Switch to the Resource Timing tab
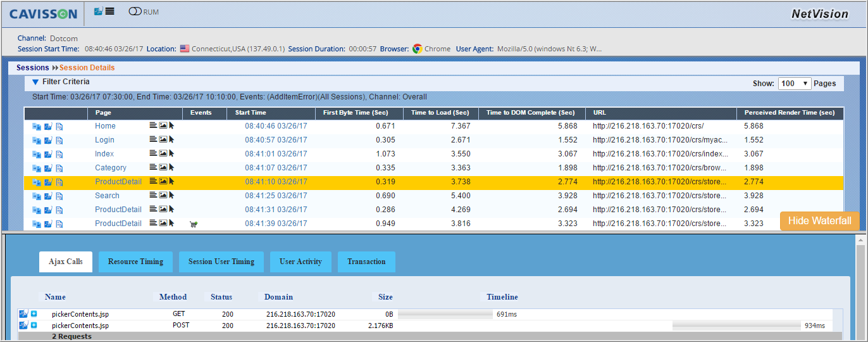 pos(135,262)
